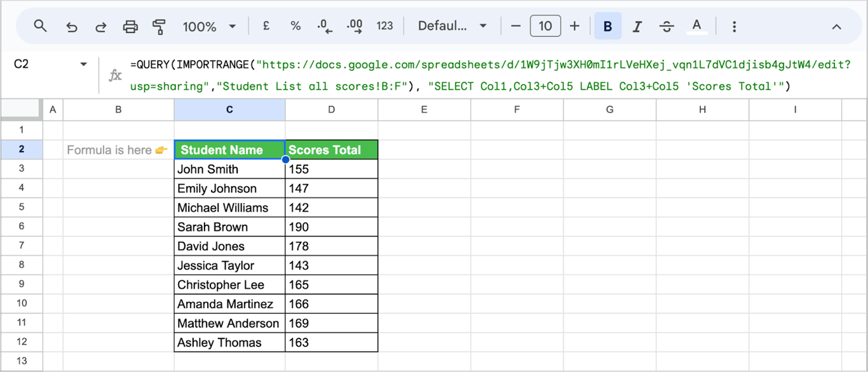
Task: Select the Matthew Anderson cell
Action: 229,323
